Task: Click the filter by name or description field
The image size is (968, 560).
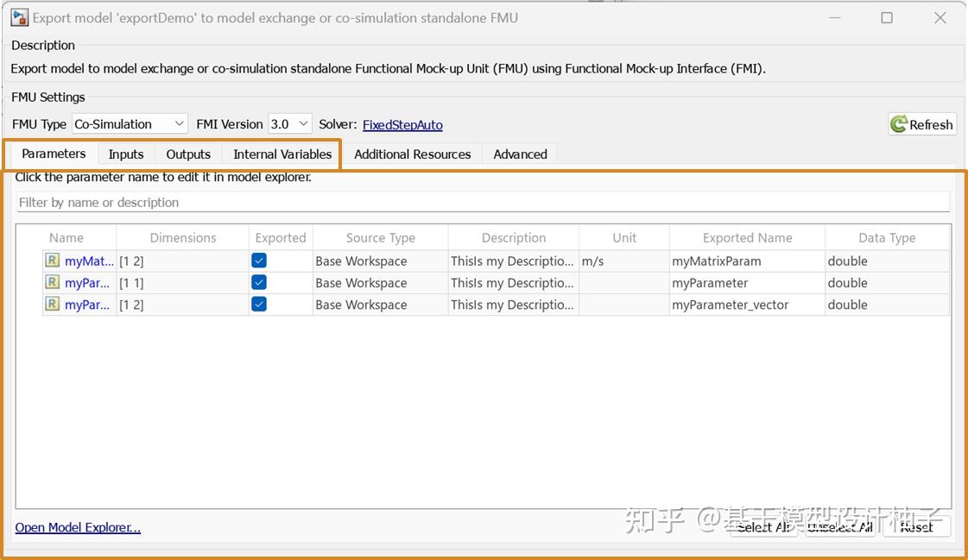Action: coord(484,202)
